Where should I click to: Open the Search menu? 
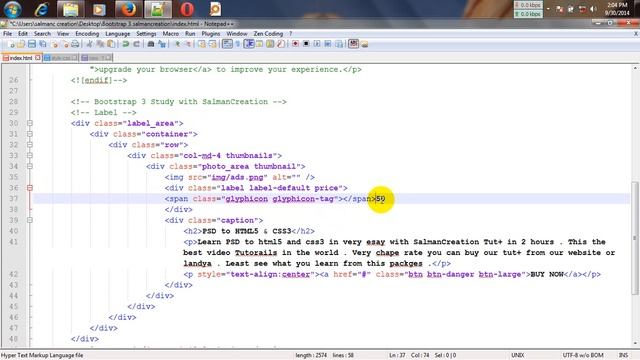42,33
